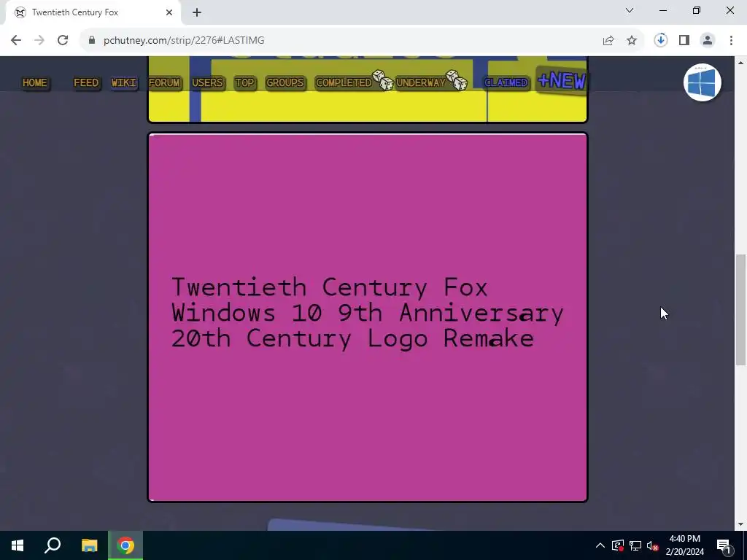Click the muted volume tray icon

[653, 545]
